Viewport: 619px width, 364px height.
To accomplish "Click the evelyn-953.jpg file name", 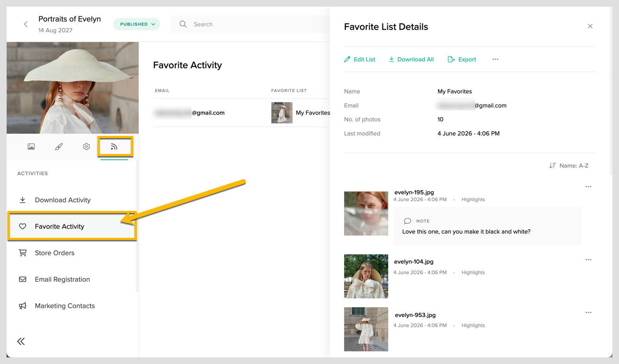I will tap(415, 315).
